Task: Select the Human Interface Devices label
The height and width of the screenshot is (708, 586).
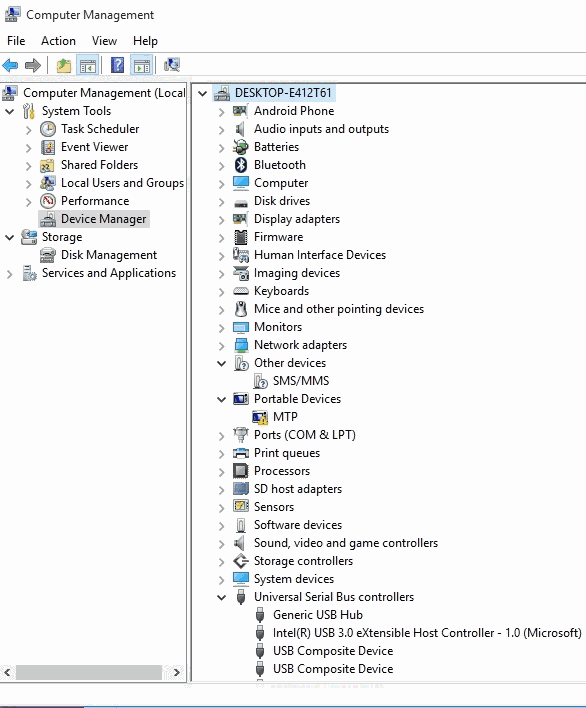Action: pyautogui.click(x=320, y=255)
